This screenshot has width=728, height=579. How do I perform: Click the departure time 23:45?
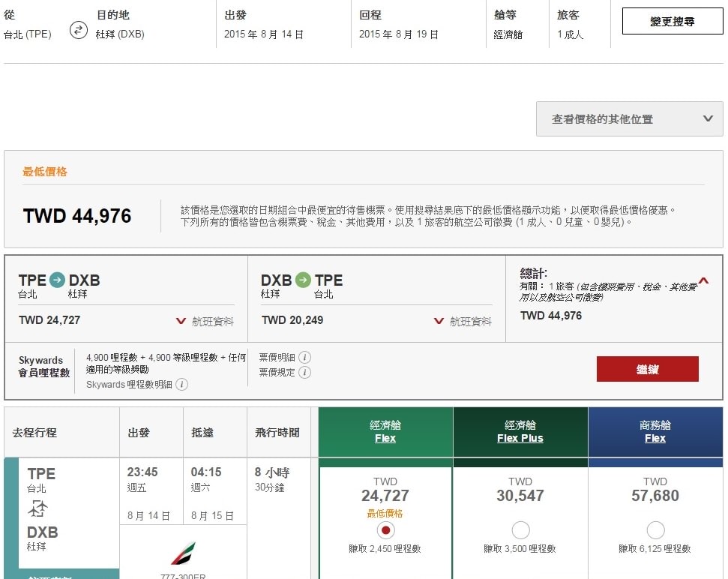click(142, 472)
